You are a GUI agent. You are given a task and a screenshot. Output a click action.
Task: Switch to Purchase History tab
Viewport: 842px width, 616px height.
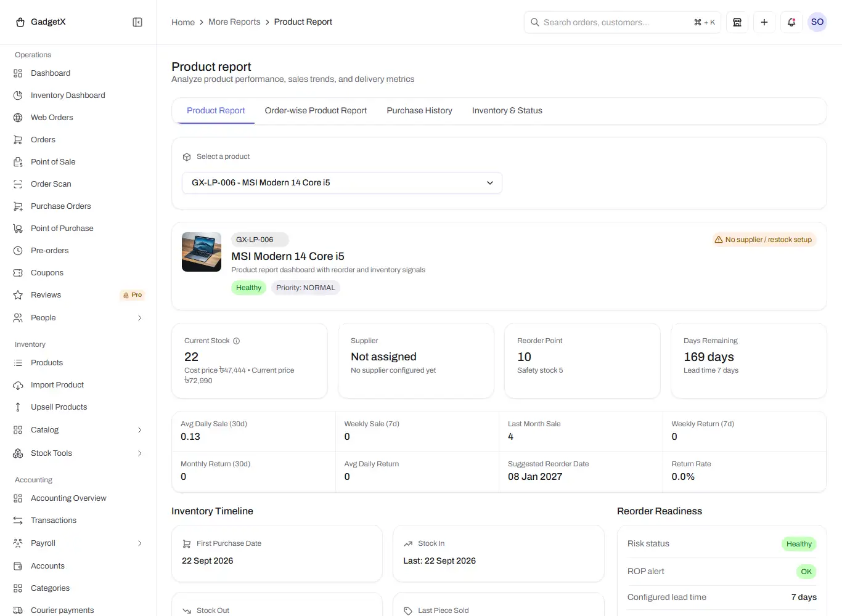point(420,111)
